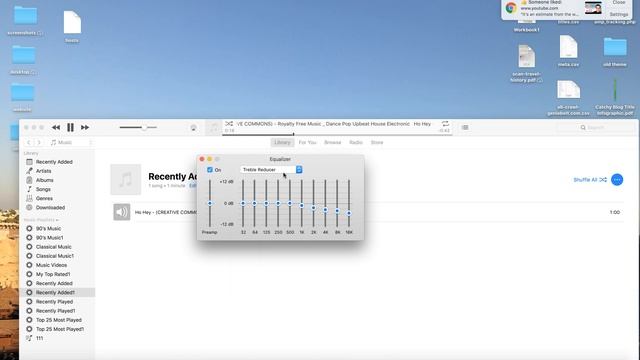Select the old theme folder on desktop

(x=615, y=52)
